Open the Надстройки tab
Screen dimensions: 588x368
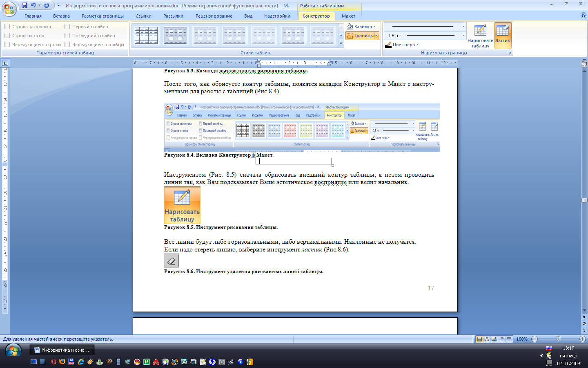(x=277, y=16)
